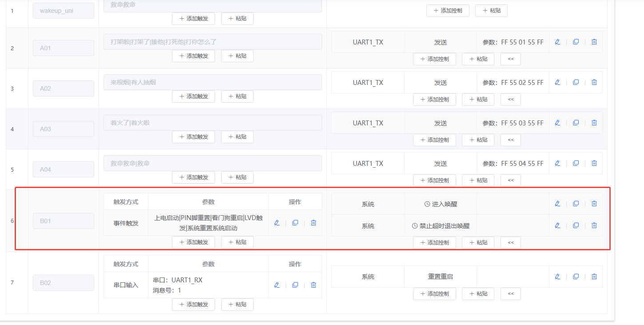Image resolution: width=644 pixels, height=325 pixels.
Task: Edit the A01 row UART1_TX control
Action: point(557,41)
